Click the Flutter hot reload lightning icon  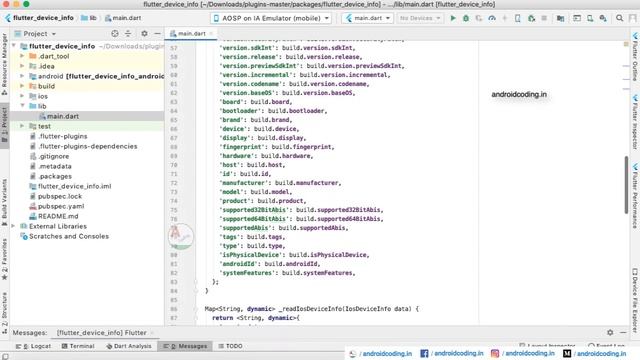505,18
